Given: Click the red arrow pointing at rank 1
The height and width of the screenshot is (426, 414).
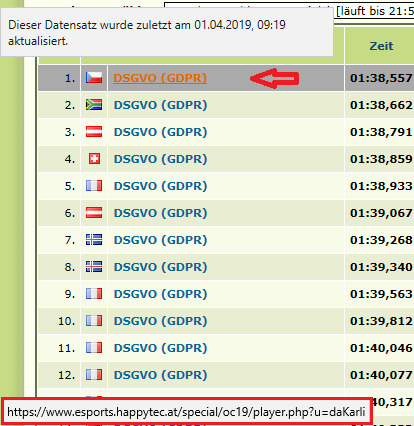Looking at the screenshot, I should (x=274, y=78).
